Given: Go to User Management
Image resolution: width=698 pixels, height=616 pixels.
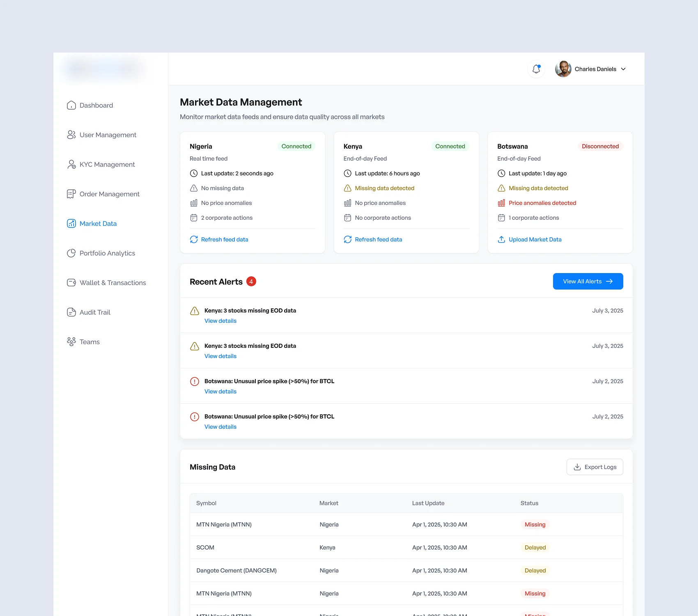Looking at the screenshot, I should click(108, 135).
